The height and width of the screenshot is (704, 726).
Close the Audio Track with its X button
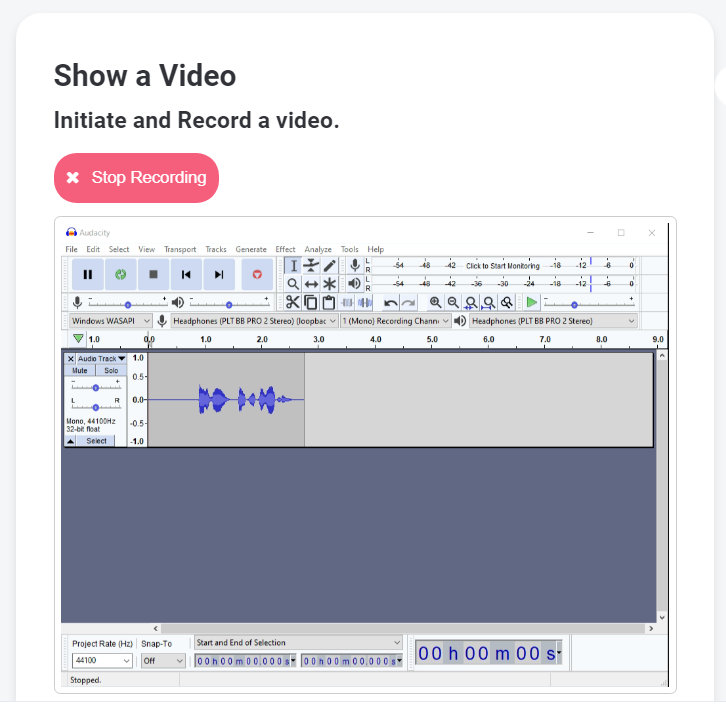point(70,358)
